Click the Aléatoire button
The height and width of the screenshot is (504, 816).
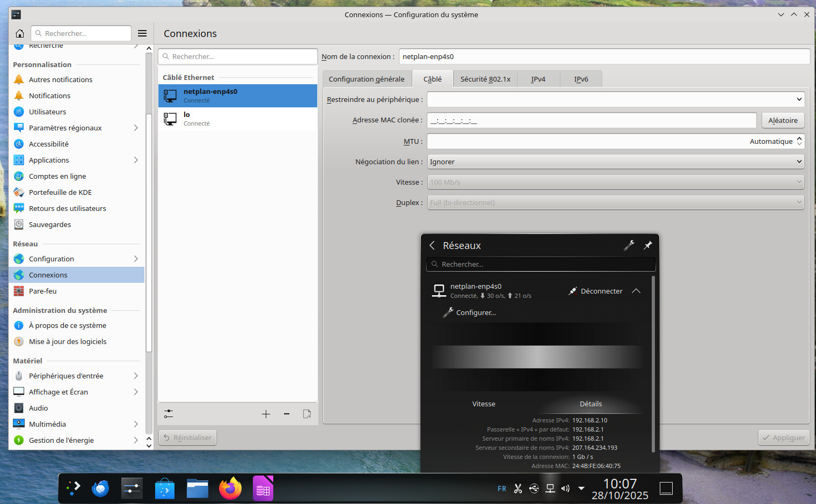[x=783, y=120]
